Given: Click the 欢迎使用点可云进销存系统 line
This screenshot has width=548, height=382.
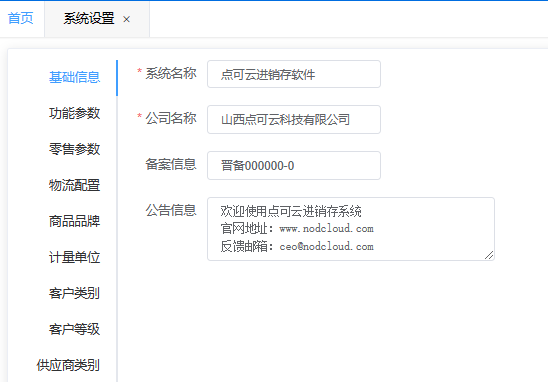Looking at the screenshot, I should pyautogui.click(x=291, y=211).
